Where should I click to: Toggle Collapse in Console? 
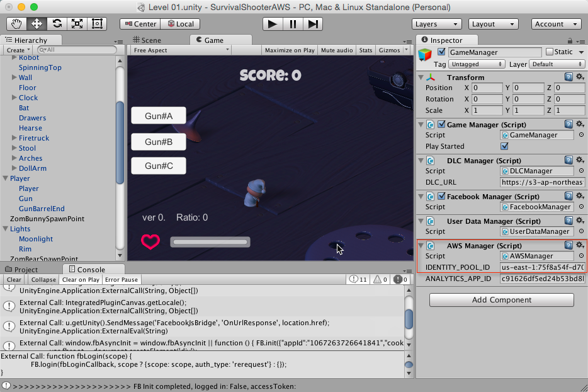point(43,279)
